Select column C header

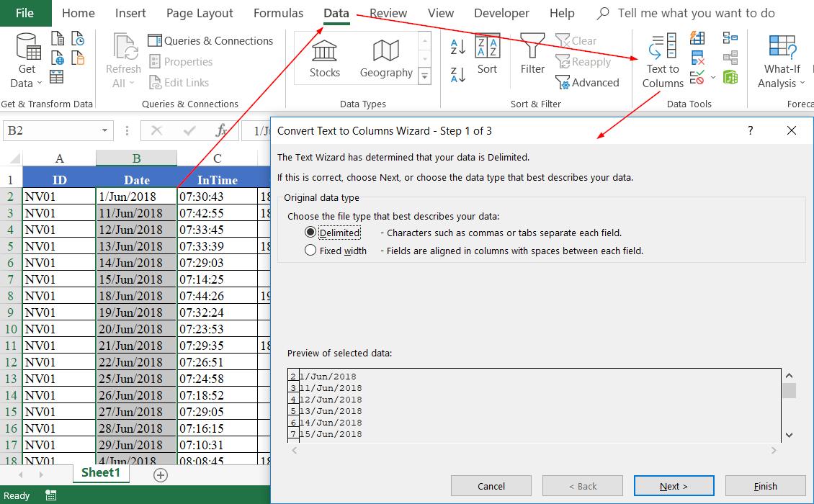(x=217, y=158)
